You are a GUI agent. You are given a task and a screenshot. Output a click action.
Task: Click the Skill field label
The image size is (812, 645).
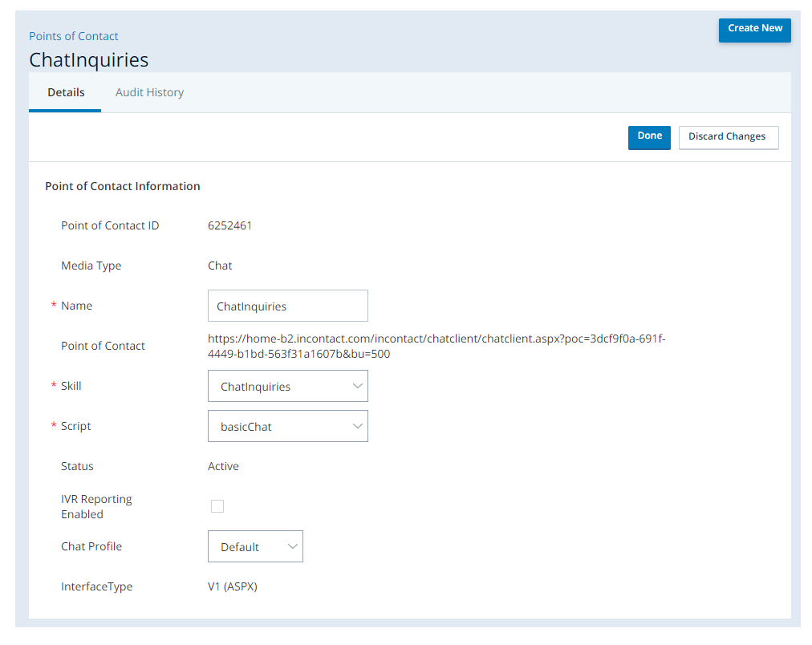click(x=71, y=386)
